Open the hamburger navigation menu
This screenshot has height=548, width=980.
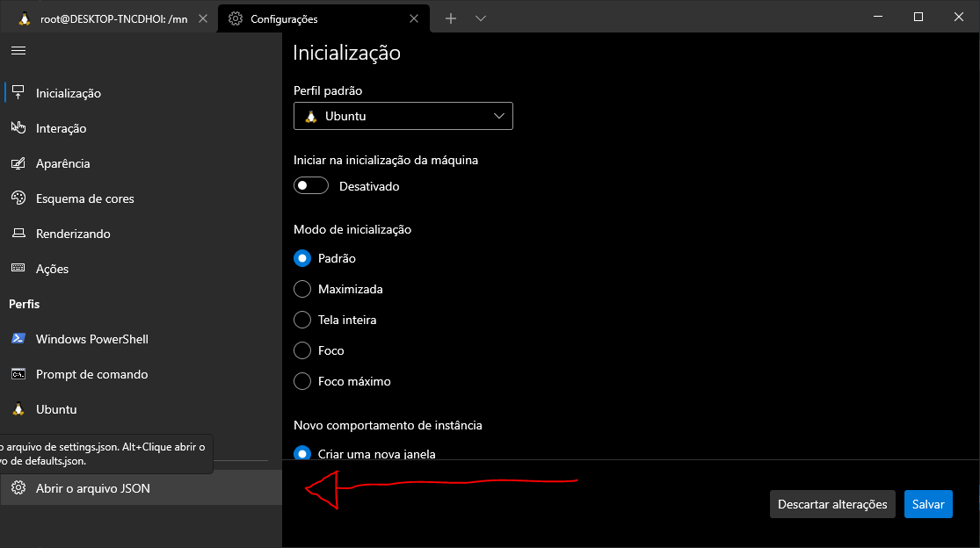[x=18, y=51]
